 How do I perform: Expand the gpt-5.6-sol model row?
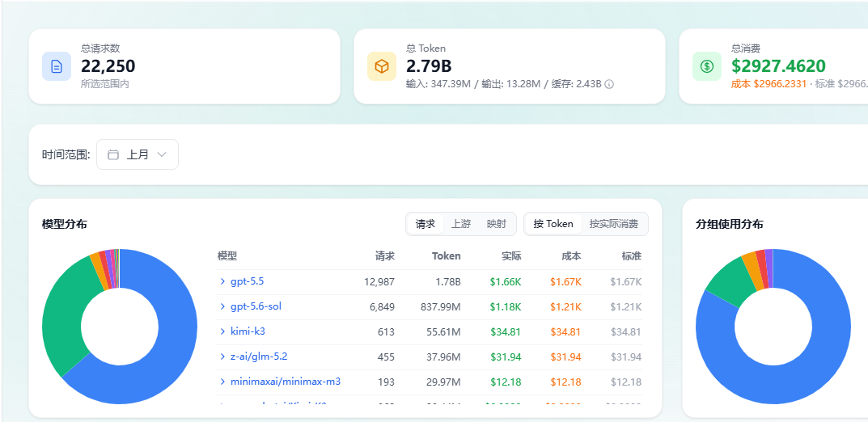tap(222, 306)
